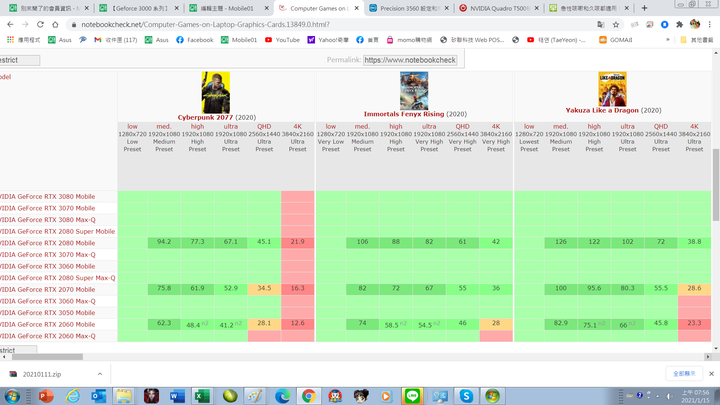
Task: Open the Chrome profile avatar
Action: pos(695,24)
